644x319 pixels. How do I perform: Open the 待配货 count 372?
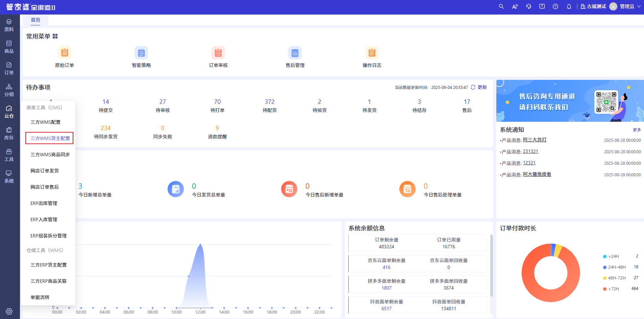[270, 102]
